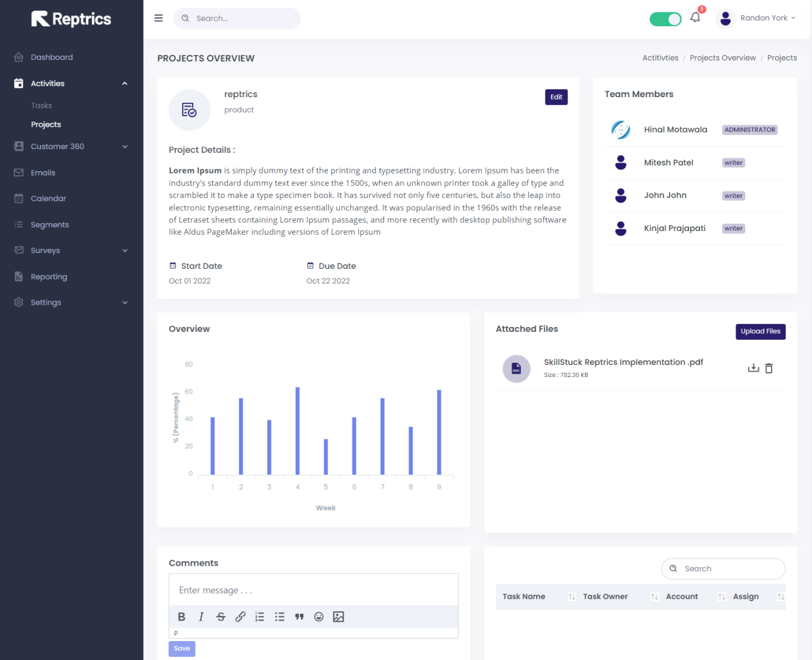
Task: Click Hinal Motawala's avatar
Action: [x=621, y=130]
